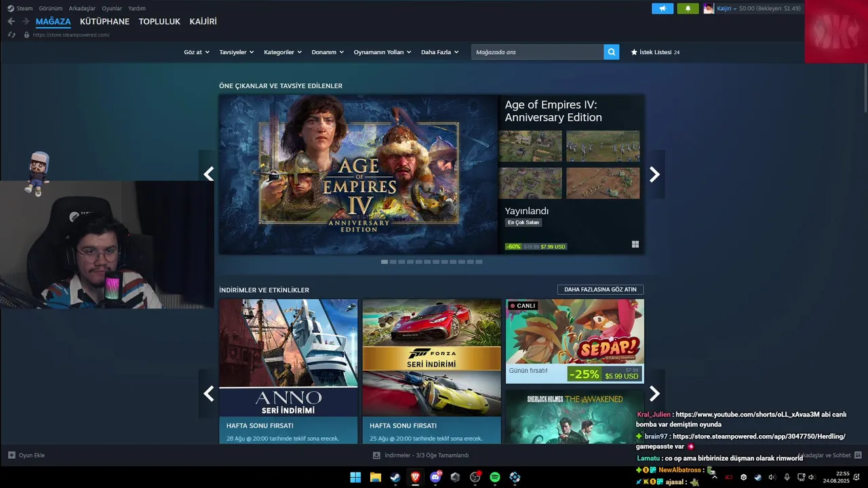Open the SEDAP! daily deal card
868x488 pixels.
click(x=575, y=342)
